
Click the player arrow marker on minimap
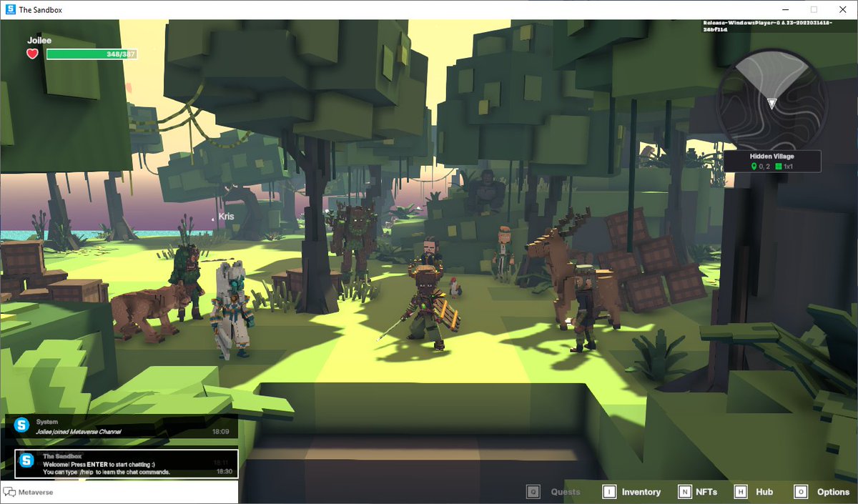[771, 103]
